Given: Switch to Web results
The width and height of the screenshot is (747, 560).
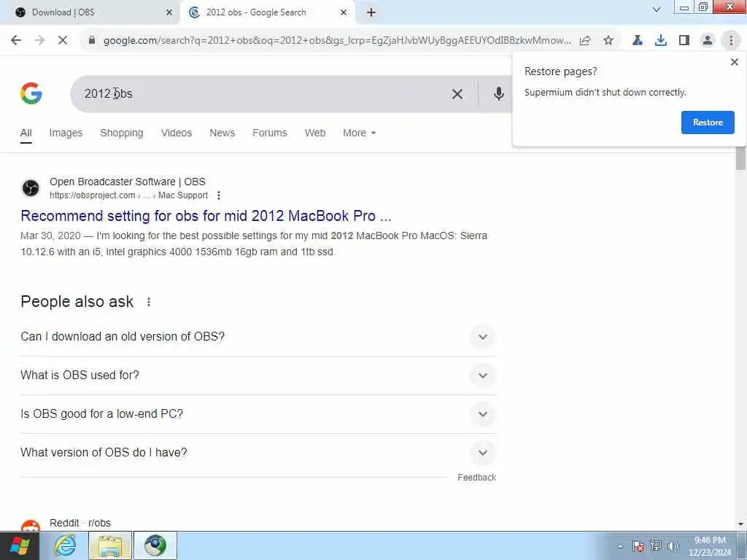Looking at the screenshot, I should click(x=315, y=133).
